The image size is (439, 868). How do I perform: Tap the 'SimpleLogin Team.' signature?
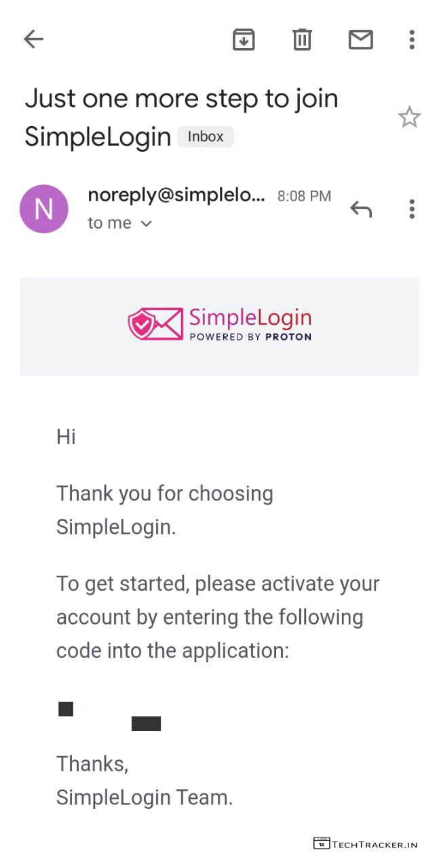coord(145,797)
